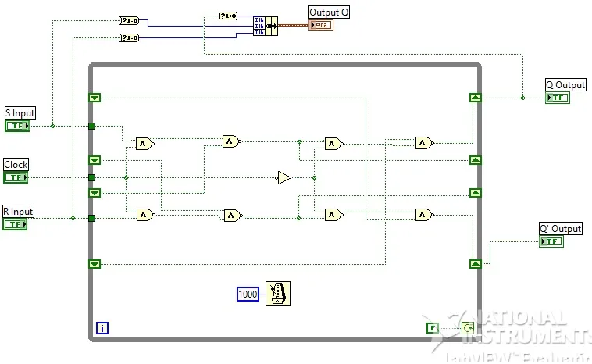Viewport: 592px width, 364px height.
Task: Click the Q' Output boolean indicator terminal
Action: [x=551, y=241]
